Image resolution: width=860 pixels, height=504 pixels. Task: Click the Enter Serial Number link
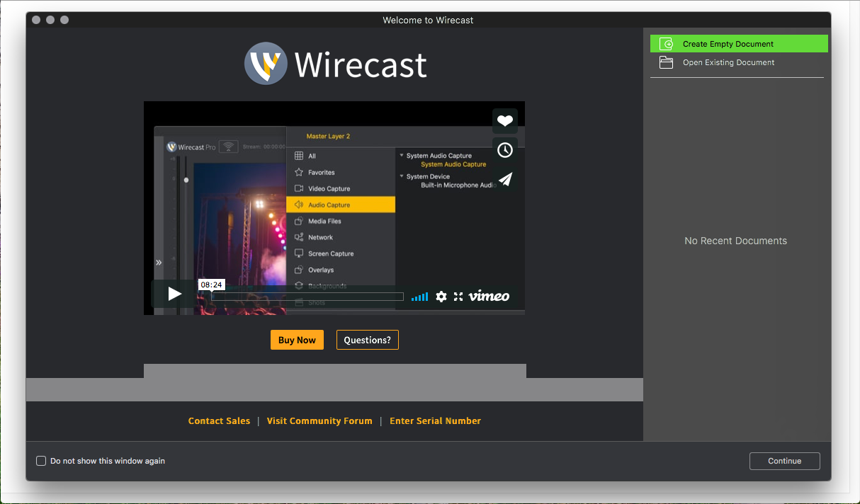point(435,420)
